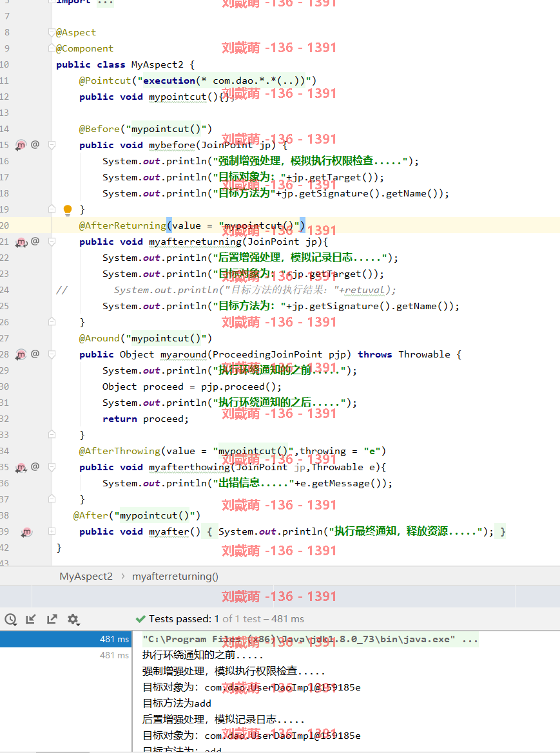Click the @Pointcut annotation on line 11

click(x=104, y=81)
